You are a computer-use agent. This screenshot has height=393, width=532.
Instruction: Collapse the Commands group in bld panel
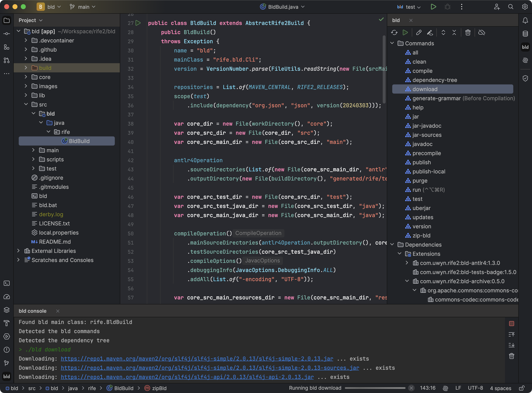point(392,43)
